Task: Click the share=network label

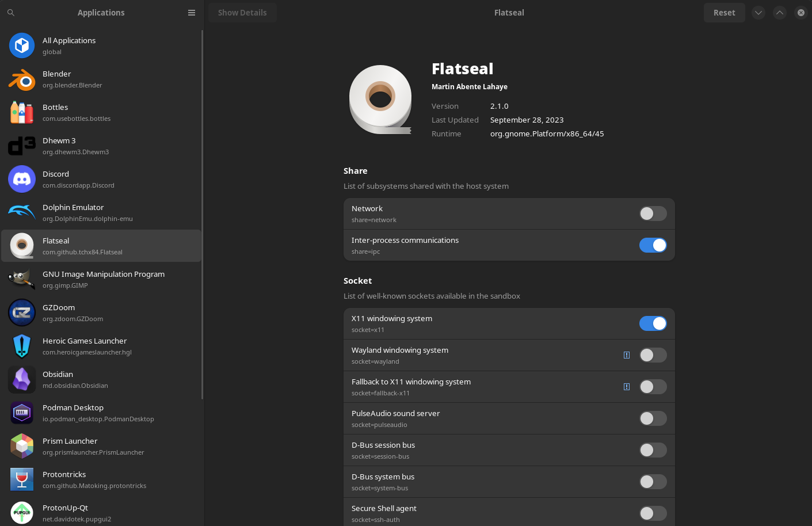Action: [x=374, y=220]
